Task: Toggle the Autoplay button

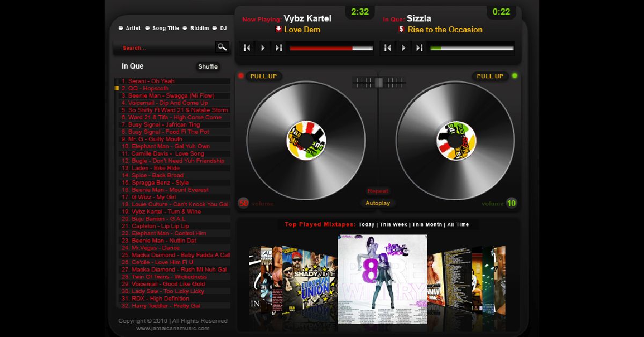Action: 377,203
